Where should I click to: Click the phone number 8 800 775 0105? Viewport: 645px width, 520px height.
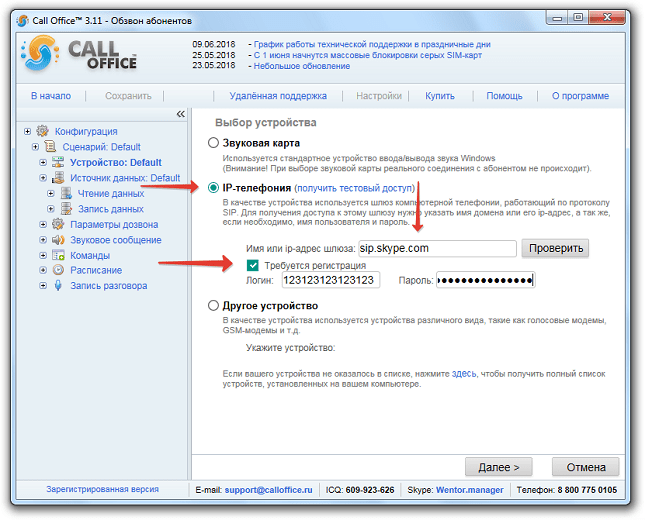(587, 490)
